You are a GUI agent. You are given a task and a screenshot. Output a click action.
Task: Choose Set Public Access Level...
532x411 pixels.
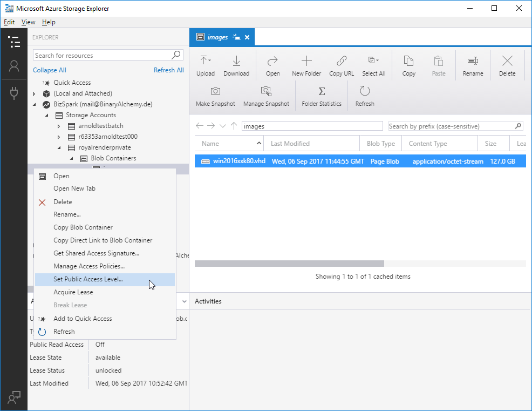click(105, 279)
